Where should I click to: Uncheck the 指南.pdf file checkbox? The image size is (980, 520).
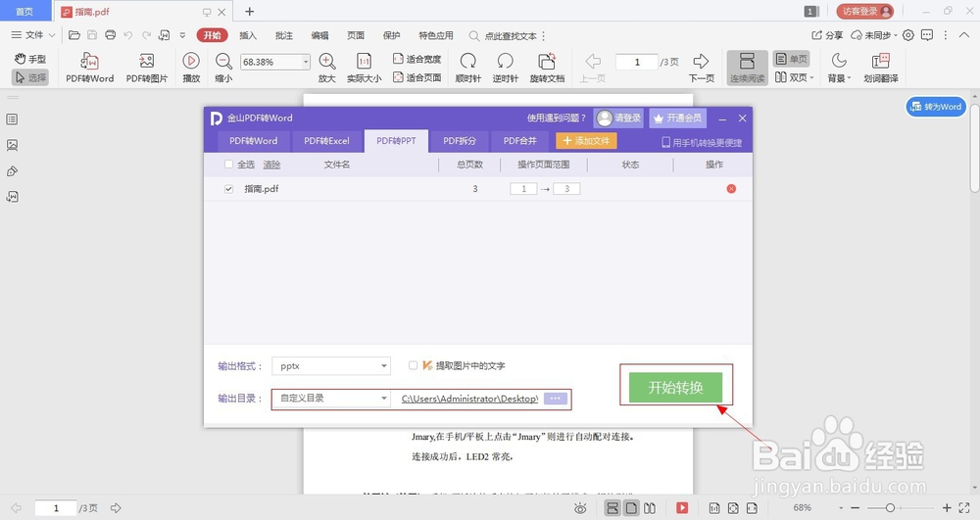click(228, 189)
